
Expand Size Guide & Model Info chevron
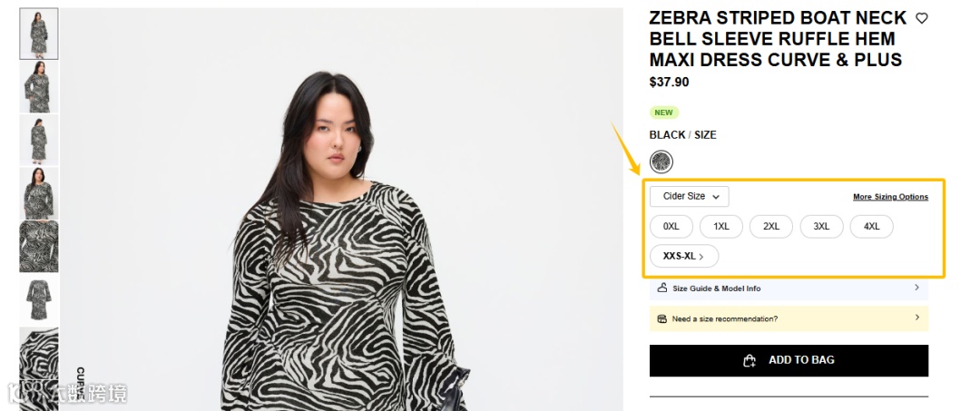pyautogui.click(x=916, y=288)
